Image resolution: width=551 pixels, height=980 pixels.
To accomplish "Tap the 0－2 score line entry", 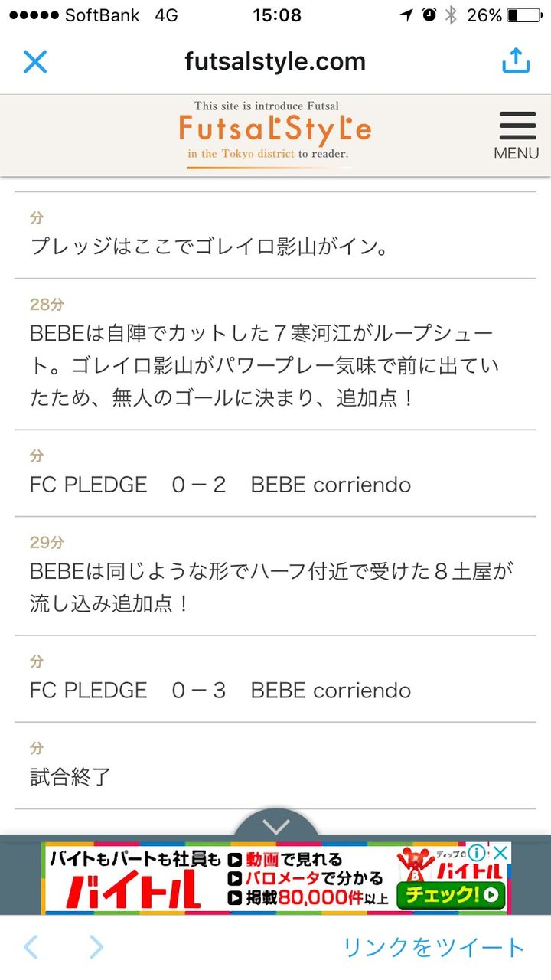I will (275, 473).
